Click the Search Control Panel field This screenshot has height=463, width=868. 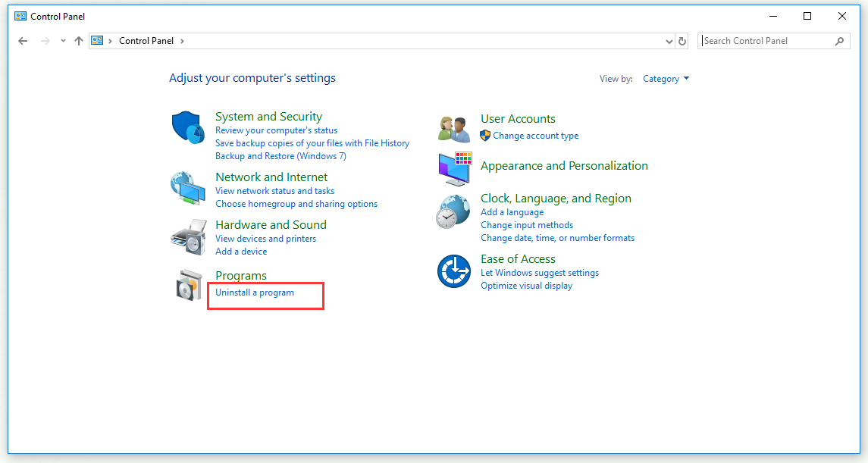pos(766,41)
